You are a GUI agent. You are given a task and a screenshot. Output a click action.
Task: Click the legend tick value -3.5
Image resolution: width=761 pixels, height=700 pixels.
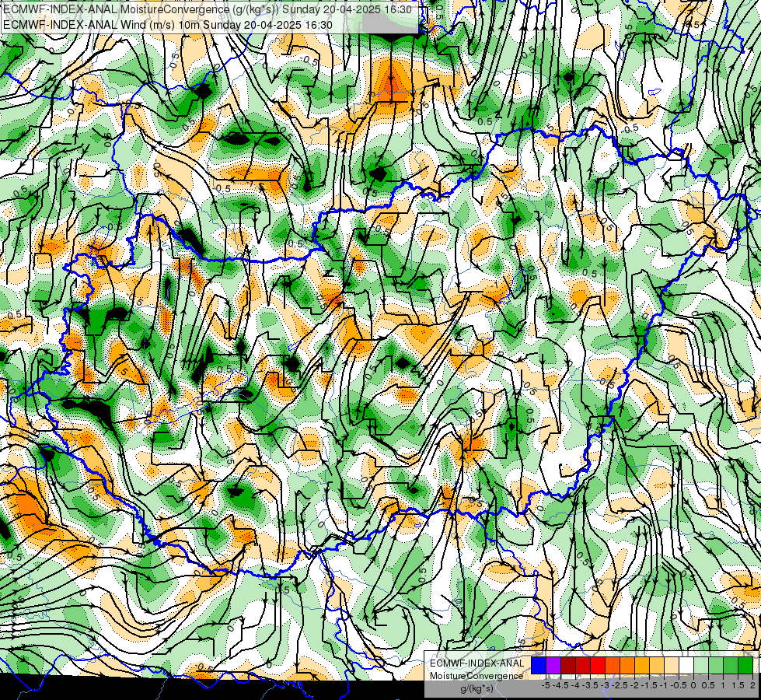pos(590,685)
